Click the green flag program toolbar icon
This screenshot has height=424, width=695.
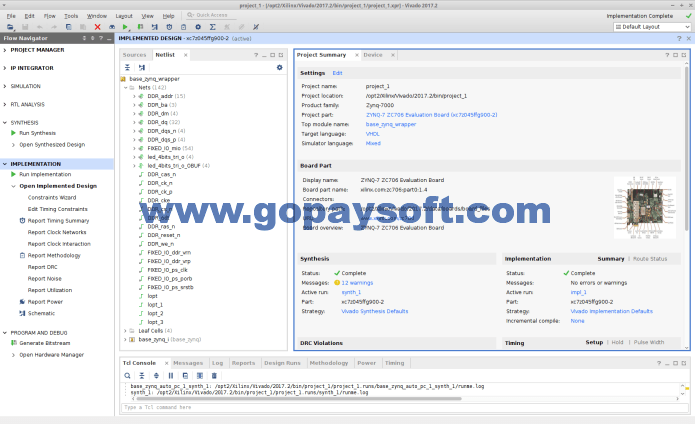pyautogui.click(x=140, y=27)
